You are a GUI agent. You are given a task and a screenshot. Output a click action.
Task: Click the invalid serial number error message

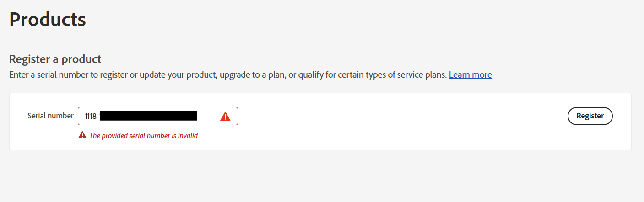143,135
